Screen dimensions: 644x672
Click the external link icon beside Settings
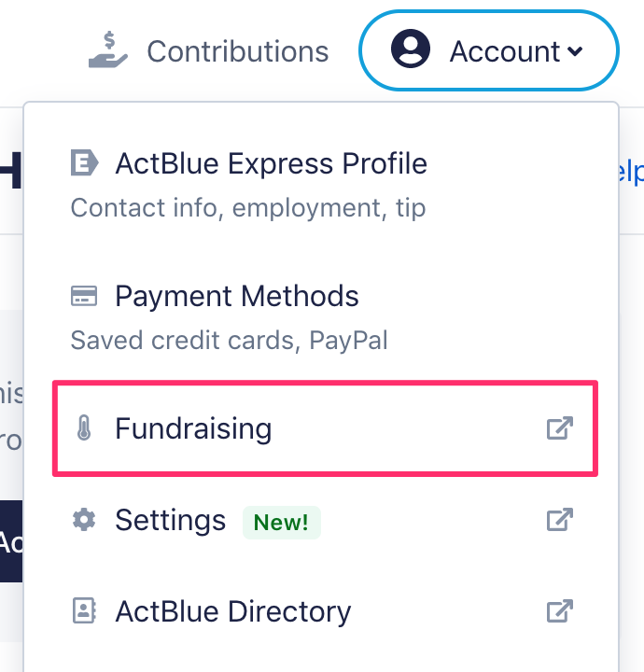(559, 521)
